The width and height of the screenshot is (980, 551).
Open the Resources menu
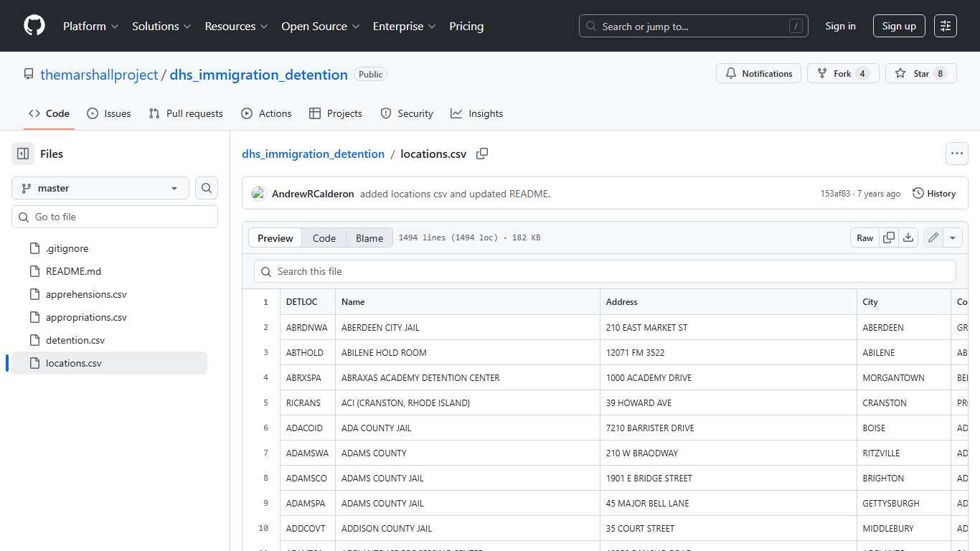[235, 26]
